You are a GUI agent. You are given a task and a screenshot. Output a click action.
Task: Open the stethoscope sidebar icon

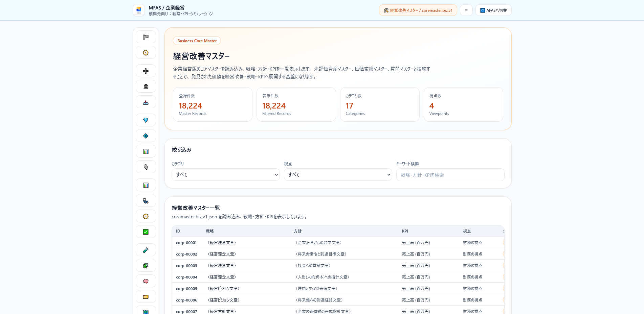click(x=146, y=200)
